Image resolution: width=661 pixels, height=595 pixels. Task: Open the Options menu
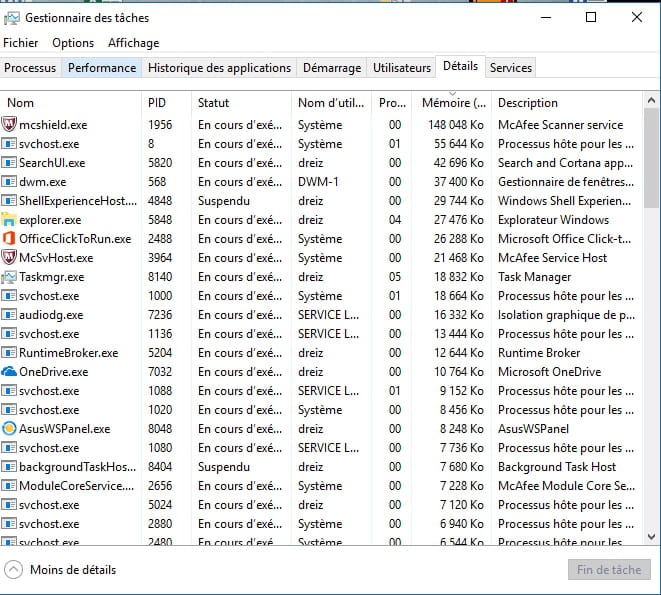click(x=73, y=43)
